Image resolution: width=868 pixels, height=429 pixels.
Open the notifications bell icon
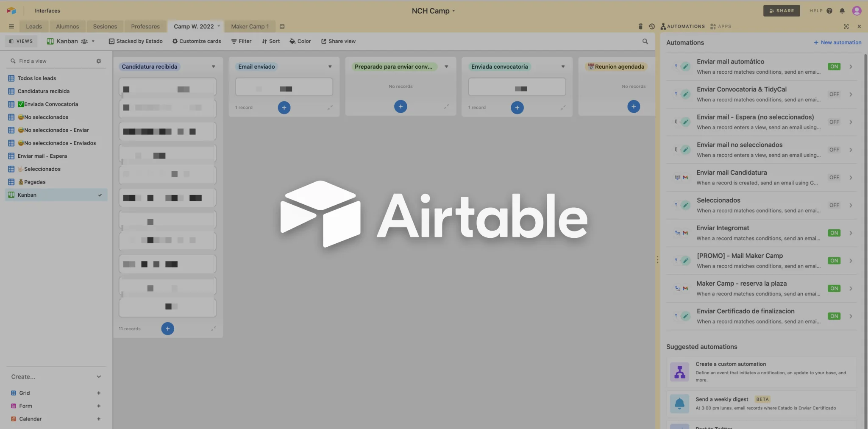click(x=842, y=11)
